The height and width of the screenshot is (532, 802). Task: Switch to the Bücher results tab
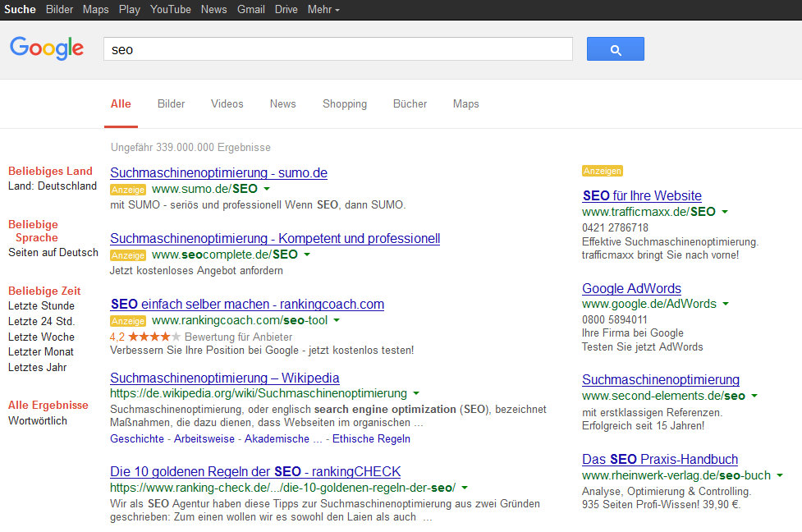pos(410,103)
